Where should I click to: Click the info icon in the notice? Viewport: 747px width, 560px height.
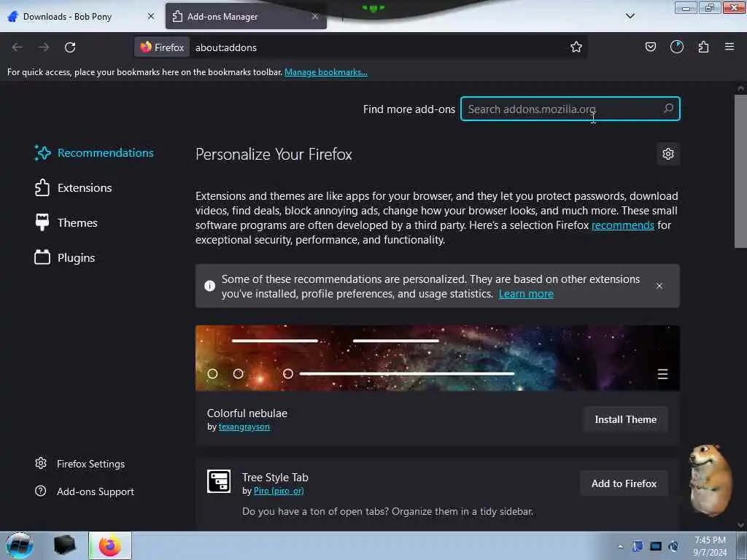pyautogui.click(x=209, y=286)
